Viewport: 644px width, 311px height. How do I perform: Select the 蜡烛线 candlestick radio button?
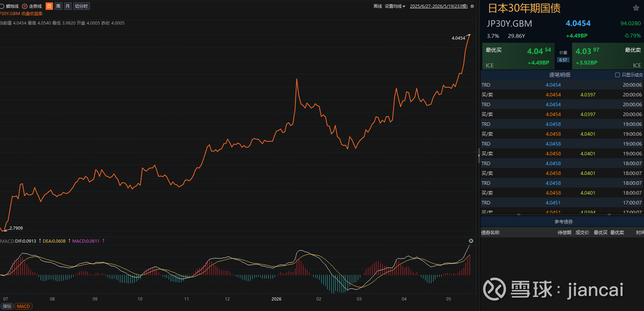coord(2,6)
